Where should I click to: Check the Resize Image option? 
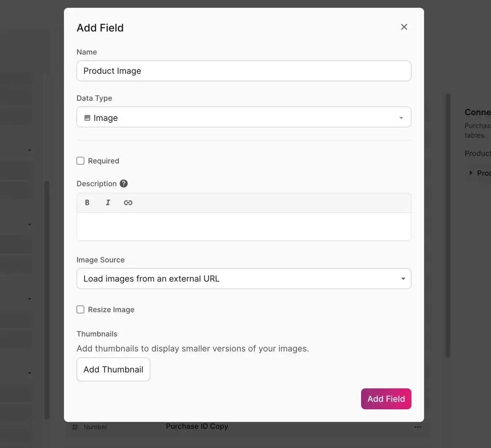point(80,309)
